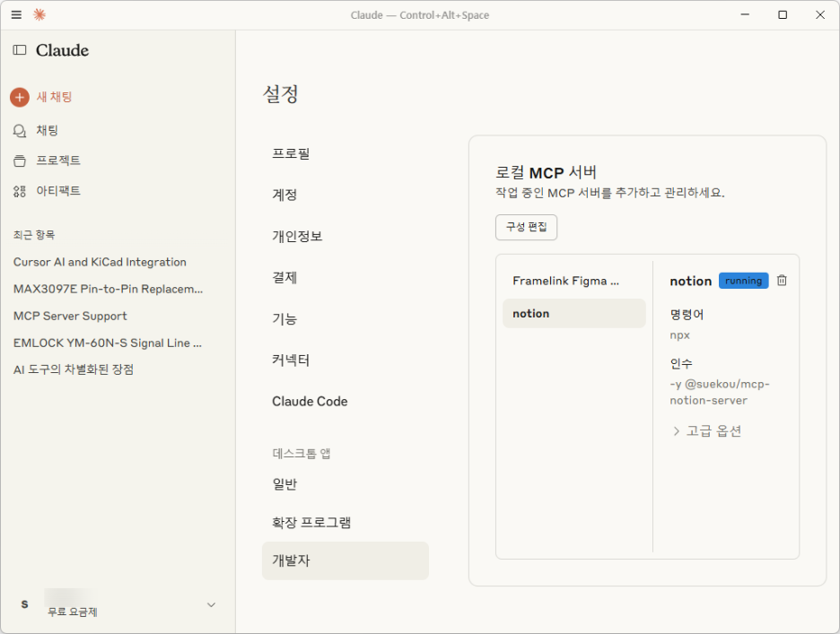Switch to 기능 settings
Viewport: 840px width, 634px height.
pyautogui.click(x=346, y=318)
